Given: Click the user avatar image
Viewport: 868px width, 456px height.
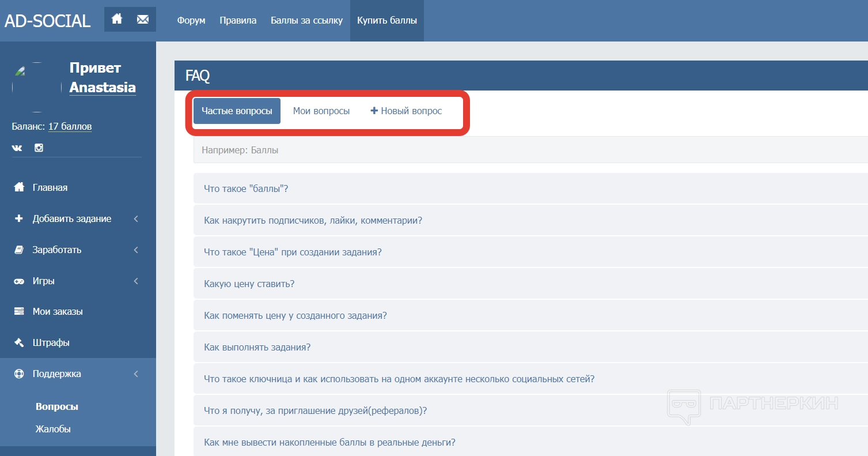Looking at the screenshot, I should (x=37, y=86).
